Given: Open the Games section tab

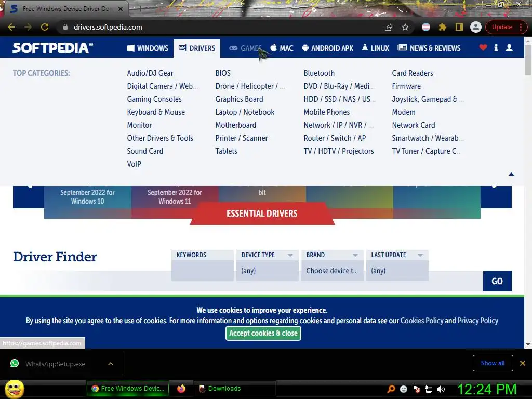Looking at the screenshot, I should pos(245,48).
